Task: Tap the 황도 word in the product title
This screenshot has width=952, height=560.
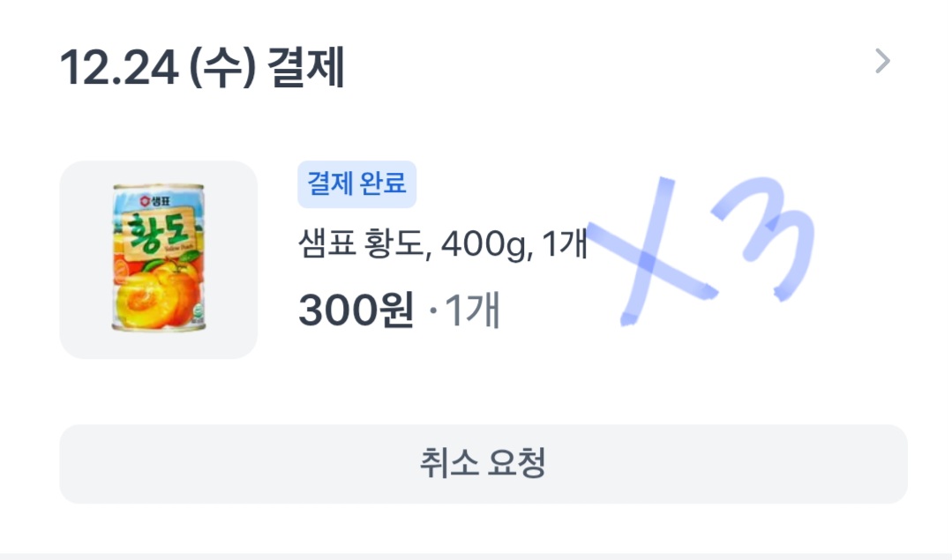Action: [394, 244]
